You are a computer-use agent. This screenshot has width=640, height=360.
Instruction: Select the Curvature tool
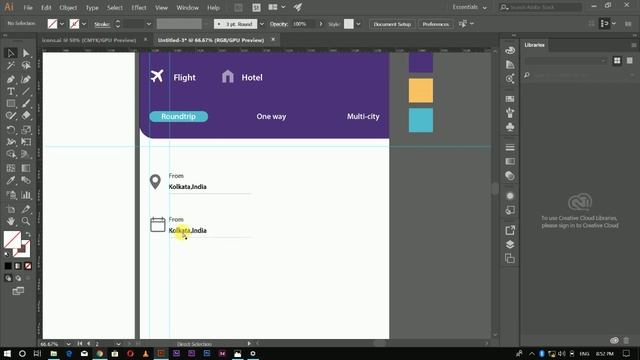pos(26,79)
